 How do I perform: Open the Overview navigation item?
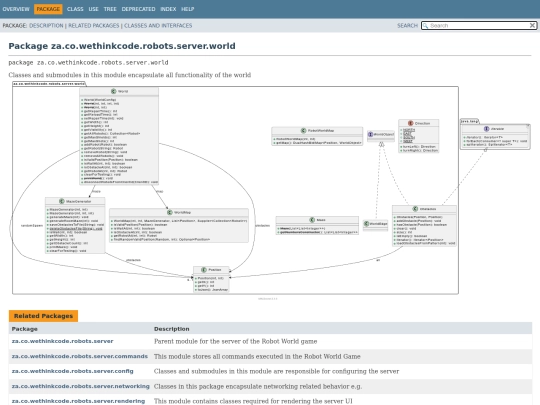pyautogui.click(x=16, y=9)
